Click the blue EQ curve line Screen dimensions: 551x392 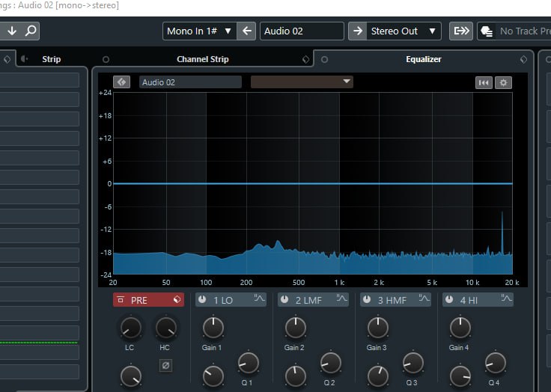[313, 183]
